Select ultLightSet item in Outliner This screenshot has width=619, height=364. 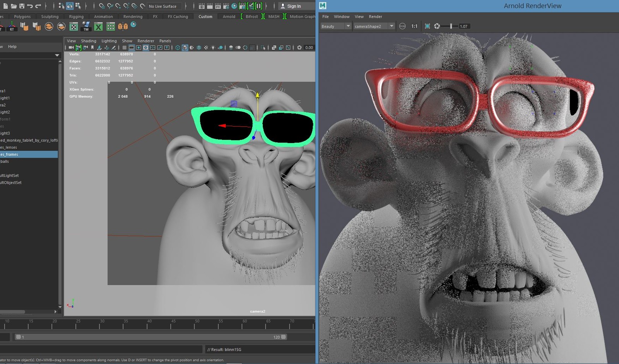pyautogui.click(x=9, y=175)
